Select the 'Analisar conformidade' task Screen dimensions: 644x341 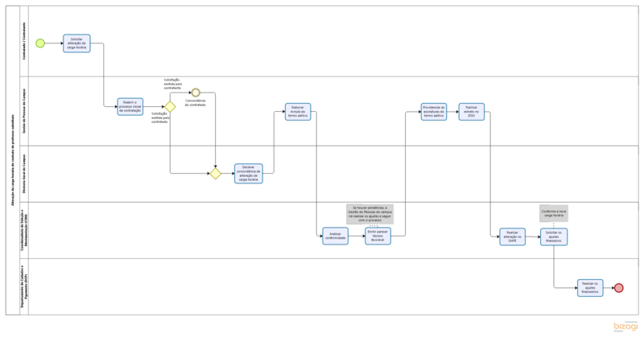pyautogui.click(x=335, y=236)
